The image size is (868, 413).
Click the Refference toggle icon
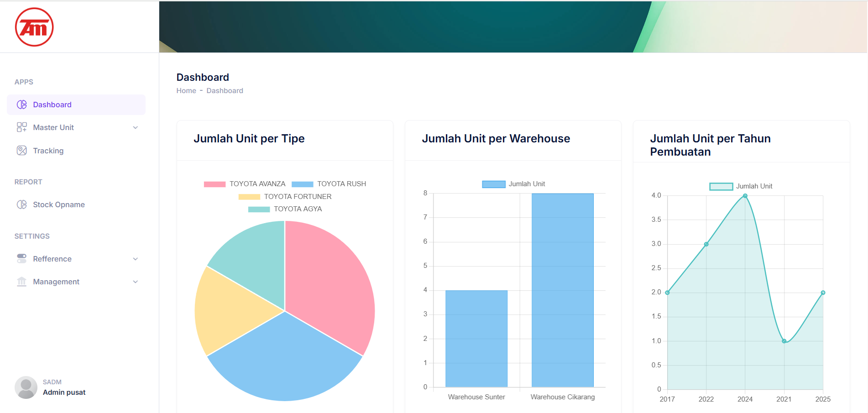pyautogui.click(x=22, y=259)
